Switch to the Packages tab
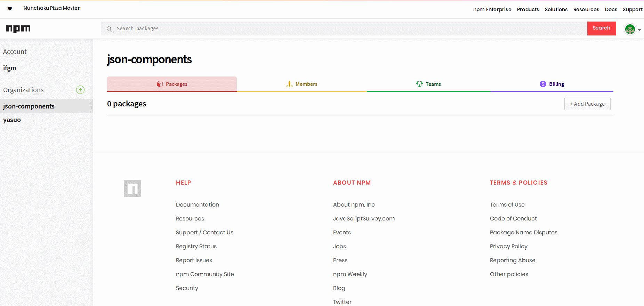The height and width of the screenshot is (306, 644). pyautogui.click(x=172, y=84)
